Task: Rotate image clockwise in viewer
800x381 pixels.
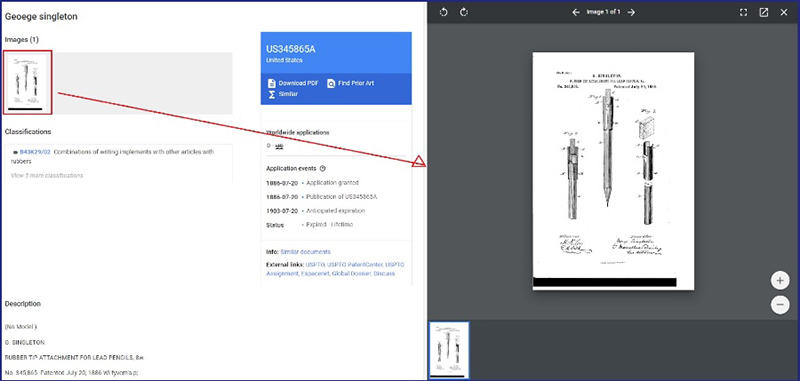Action: [x=463, y=12]
